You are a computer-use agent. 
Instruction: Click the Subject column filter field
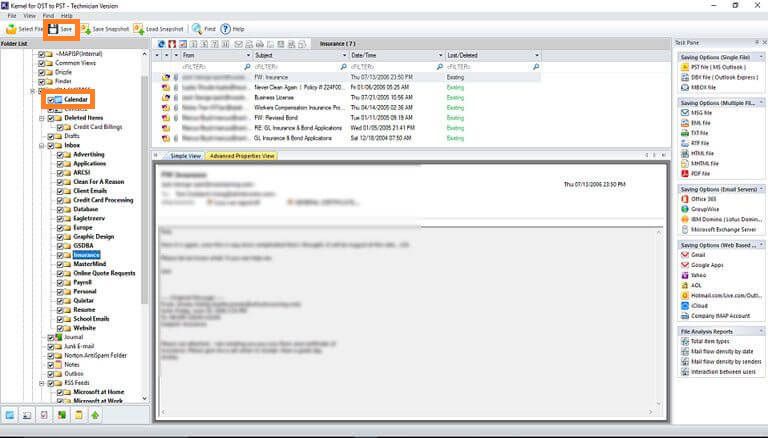300,67
